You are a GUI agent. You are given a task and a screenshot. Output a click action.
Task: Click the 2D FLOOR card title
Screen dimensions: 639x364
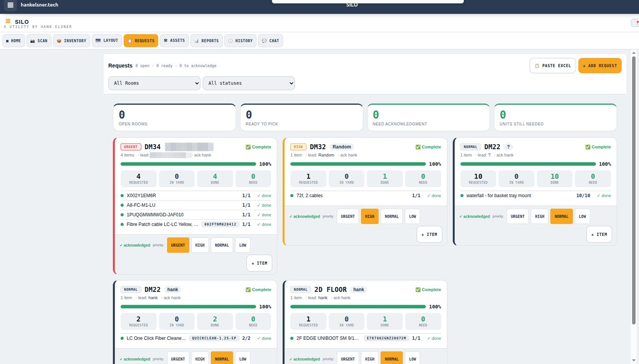[x=330, y=290]
